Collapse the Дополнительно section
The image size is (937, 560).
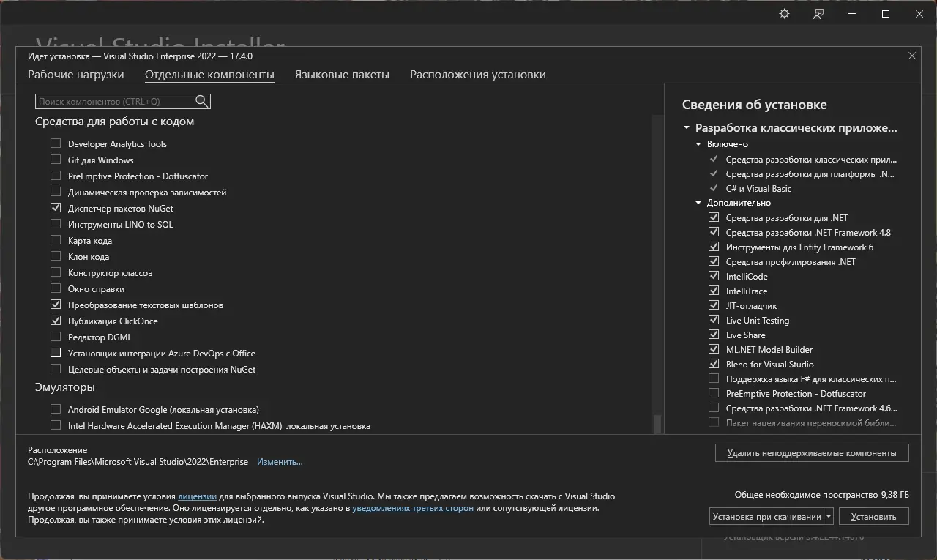pyautogui.click(x=699, y=203)
